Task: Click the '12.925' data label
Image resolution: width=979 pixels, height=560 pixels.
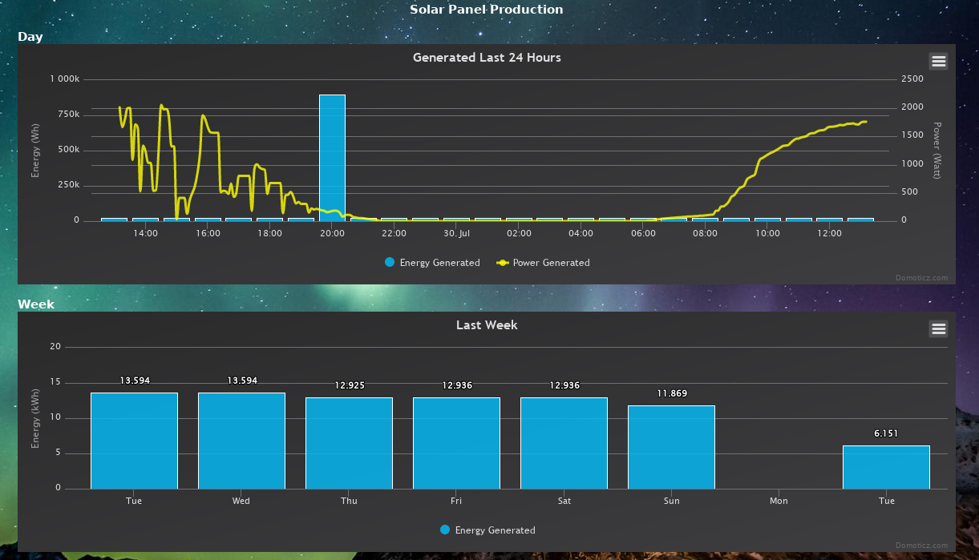Action: (350, 385)
